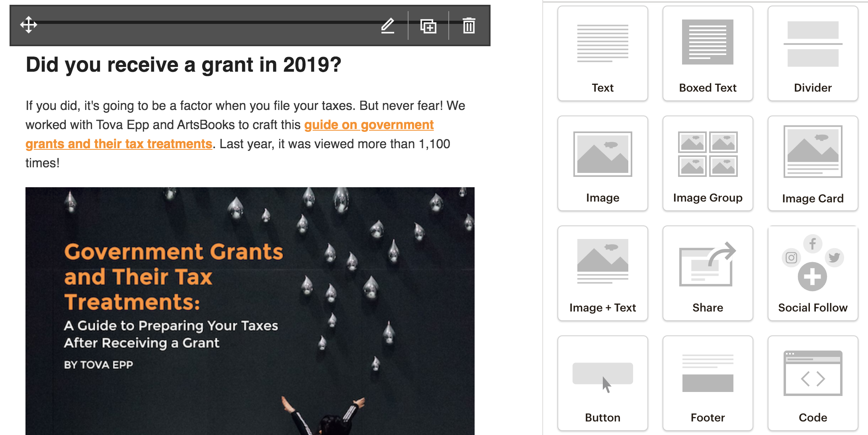This screenshot has width=868, height=435.
Task: Choose the Footer content block
Action: pyautogui.click(x=708, y=383)
